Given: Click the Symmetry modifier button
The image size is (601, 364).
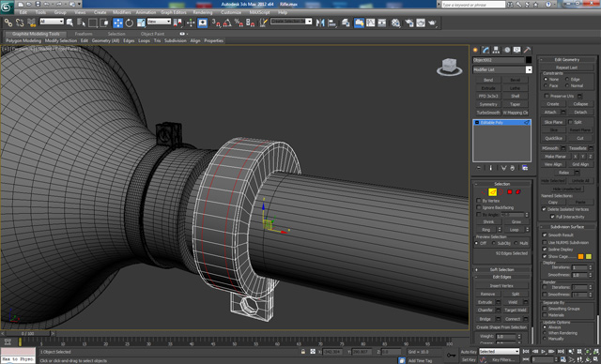Looking at the screenshot, I should click(488, 104).
